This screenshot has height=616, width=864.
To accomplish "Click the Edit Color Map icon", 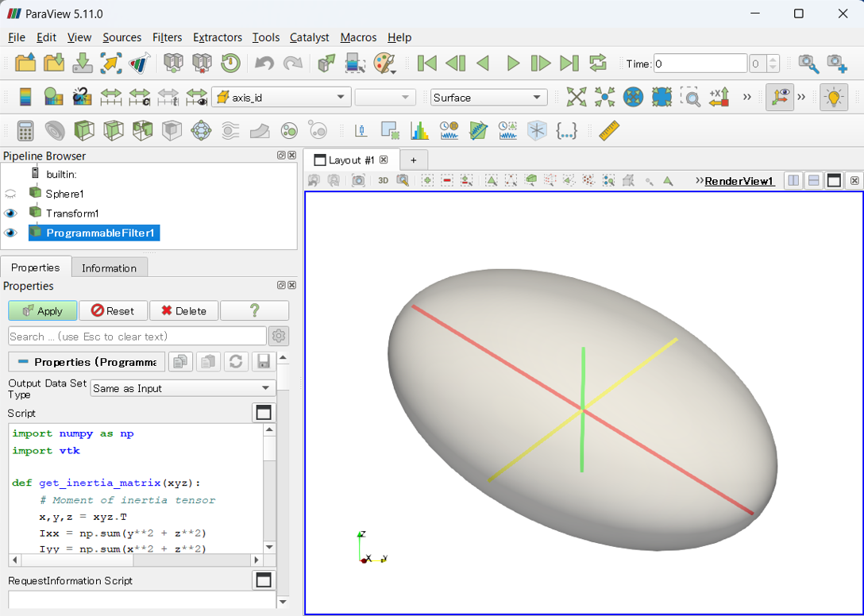I will tap(53, 97).
